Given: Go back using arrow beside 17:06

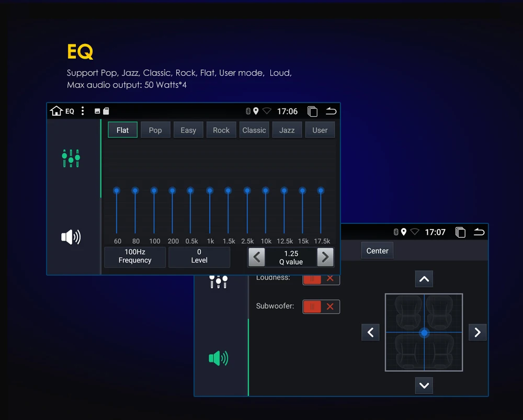Looking at the screenshot, I should pos(331,111).
